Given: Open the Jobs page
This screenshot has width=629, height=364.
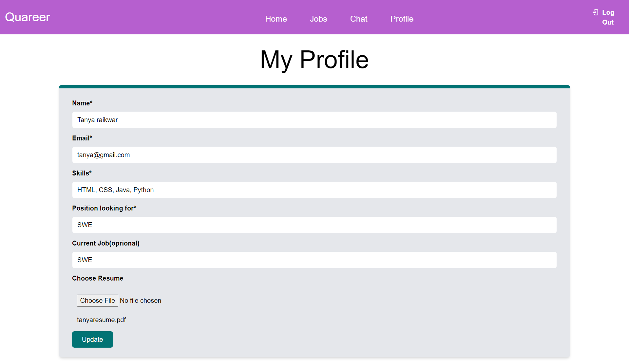Looking at the screenshot, I should (x=318, y=19).
